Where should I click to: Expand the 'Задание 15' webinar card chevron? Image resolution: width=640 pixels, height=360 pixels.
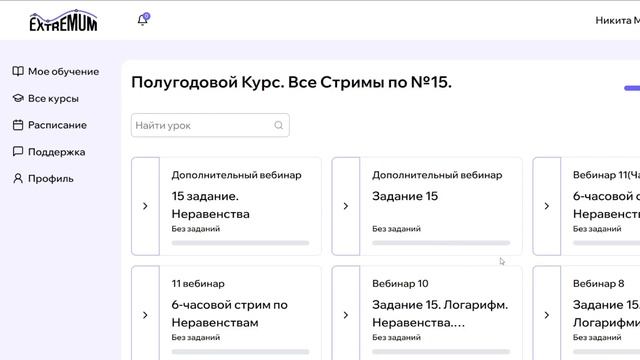pyautogui.click(x=346, y=206)
